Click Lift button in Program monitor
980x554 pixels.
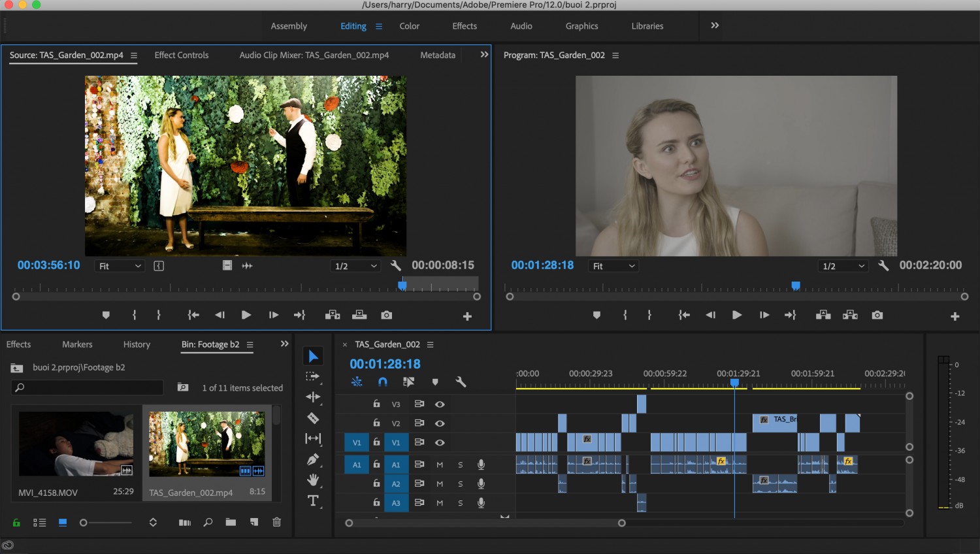click(823, 315)
